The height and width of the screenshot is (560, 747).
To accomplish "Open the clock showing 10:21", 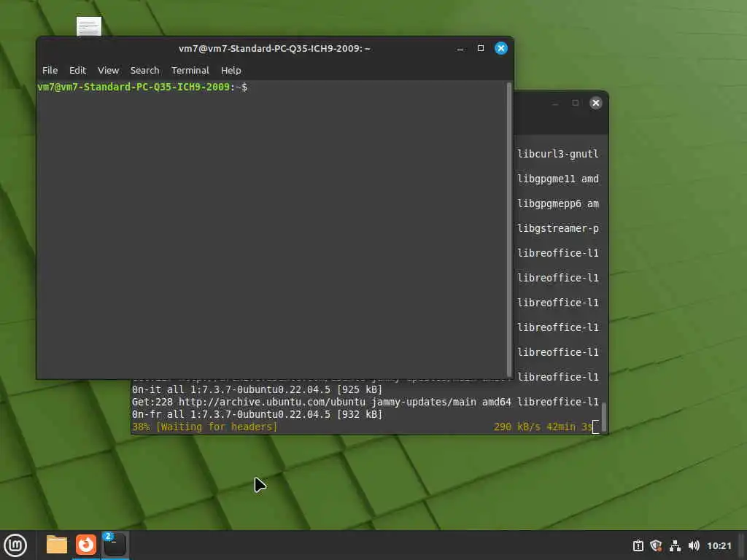I will pos(719,545).
